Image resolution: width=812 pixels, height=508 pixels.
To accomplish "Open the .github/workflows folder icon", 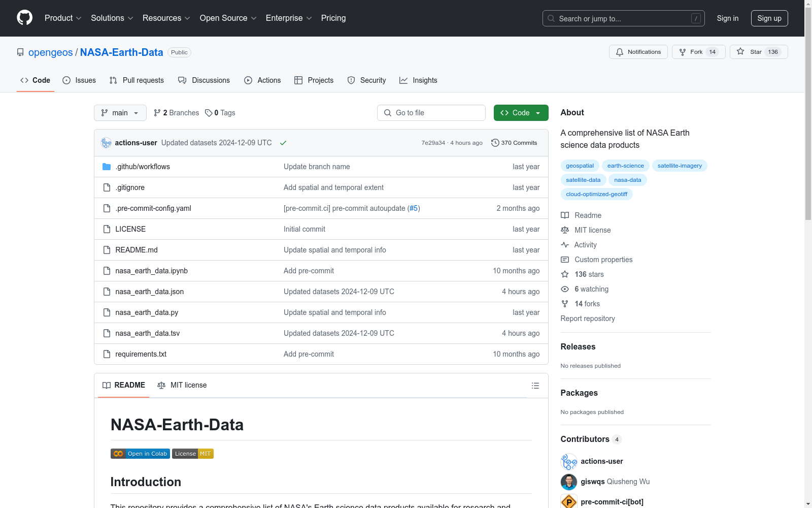I will [x=107, y=167].
